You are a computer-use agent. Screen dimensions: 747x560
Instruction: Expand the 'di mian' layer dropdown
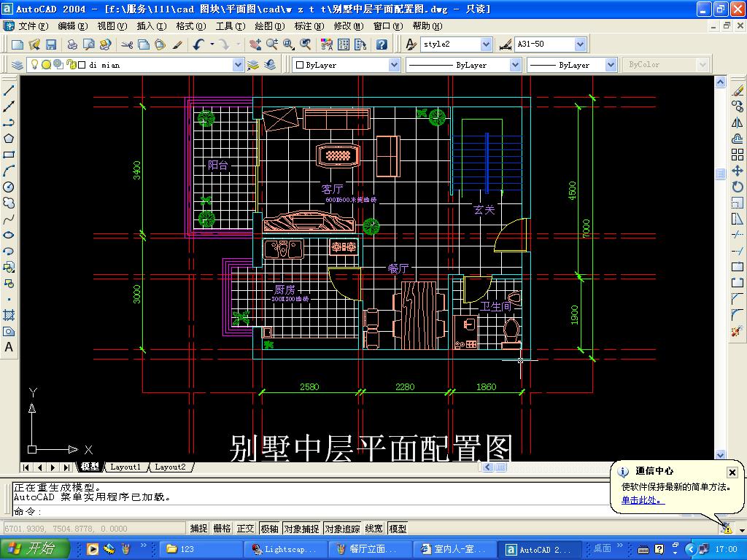tap(238, 65)
